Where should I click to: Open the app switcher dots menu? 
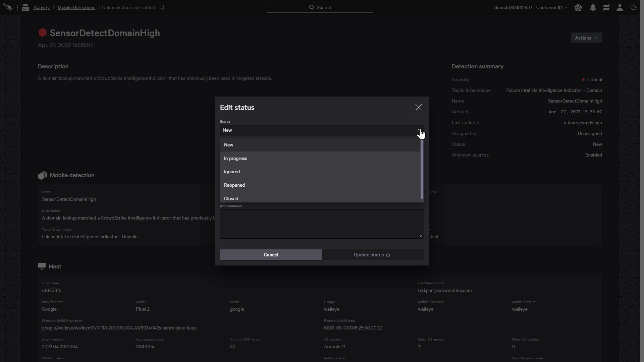[x=17, y=7]
